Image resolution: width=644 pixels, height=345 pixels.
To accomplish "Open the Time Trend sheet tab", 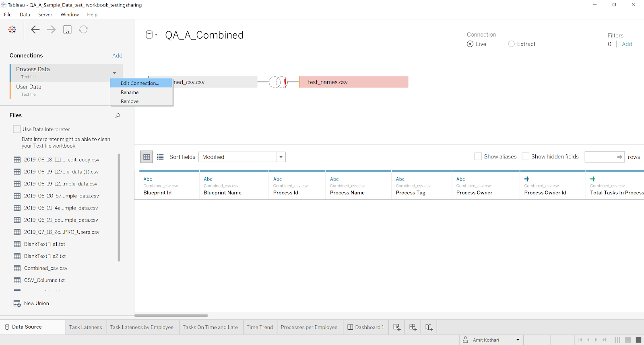I will 260,327.
